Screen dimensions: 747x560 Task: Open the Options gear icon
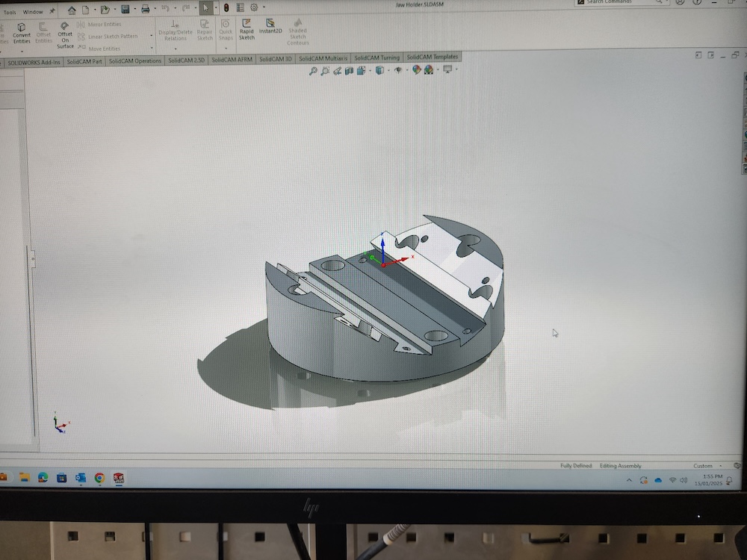point(254,8)
